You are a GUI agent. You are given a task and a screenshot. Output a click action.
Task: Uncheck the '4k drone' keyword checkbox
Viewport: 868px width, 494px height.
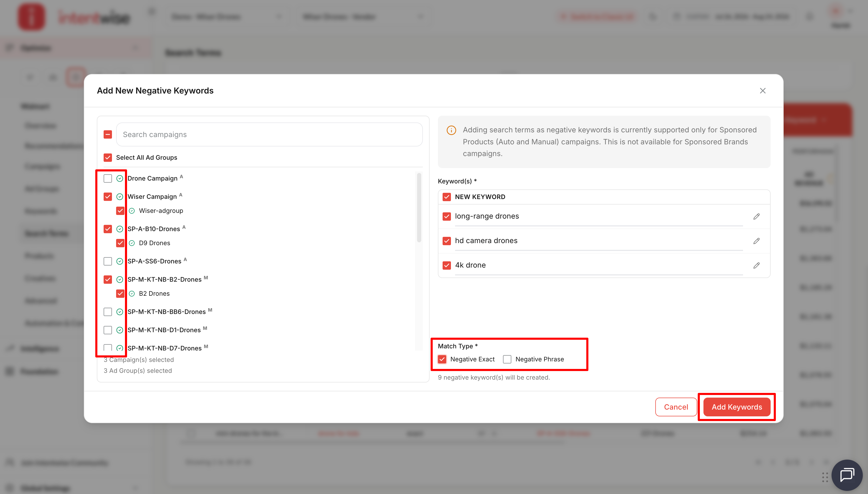click(447, 265)
